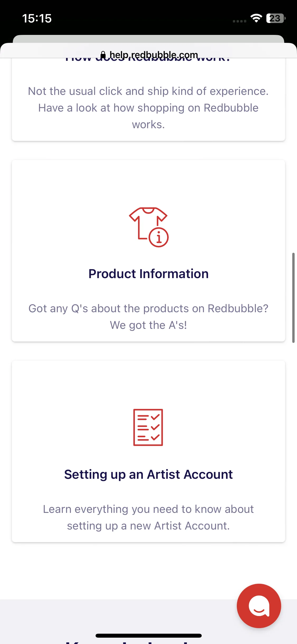Open the 'Learn everything you need to know' text
The width and height of the screenshot is (297, 644).
tap(148, 517)
